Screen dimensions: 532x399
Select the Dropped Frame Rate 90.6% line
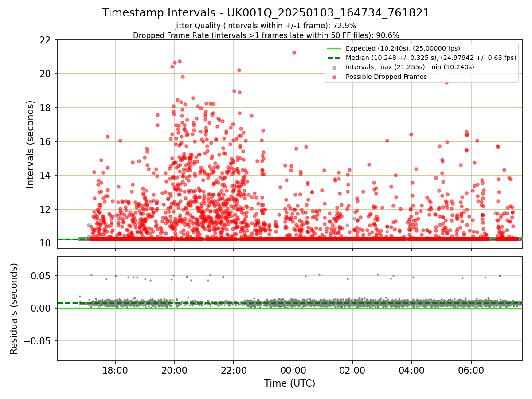coord(266,35)
